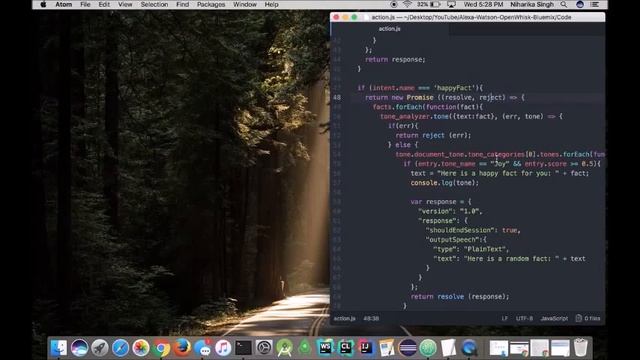Click the "version": "1.0" line
The width and height of the screenshot is (640, 360).
coord(450,211)
